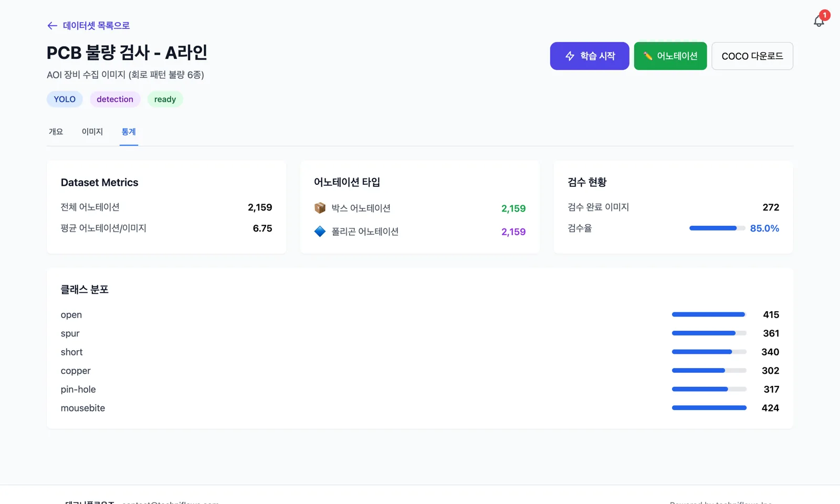Click the pencil icon in 어노테이션 button
The image size is (840, 504).
coord(648,56)
